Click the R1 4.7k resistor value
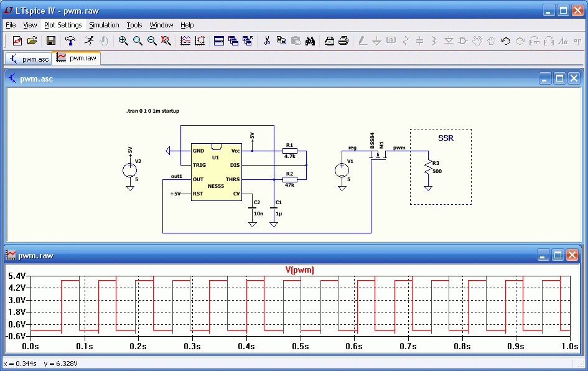This screenshot has width=588, height=371. pyautogui.click(x=289, y=156)
